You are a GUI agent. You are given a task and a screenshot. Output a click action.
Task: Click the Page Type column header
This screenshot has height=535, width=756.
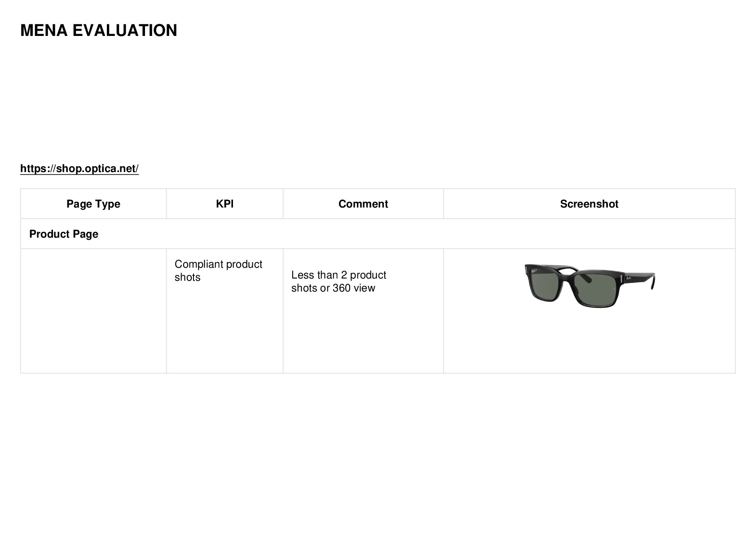pyautogui.click(x=93, y=204)
